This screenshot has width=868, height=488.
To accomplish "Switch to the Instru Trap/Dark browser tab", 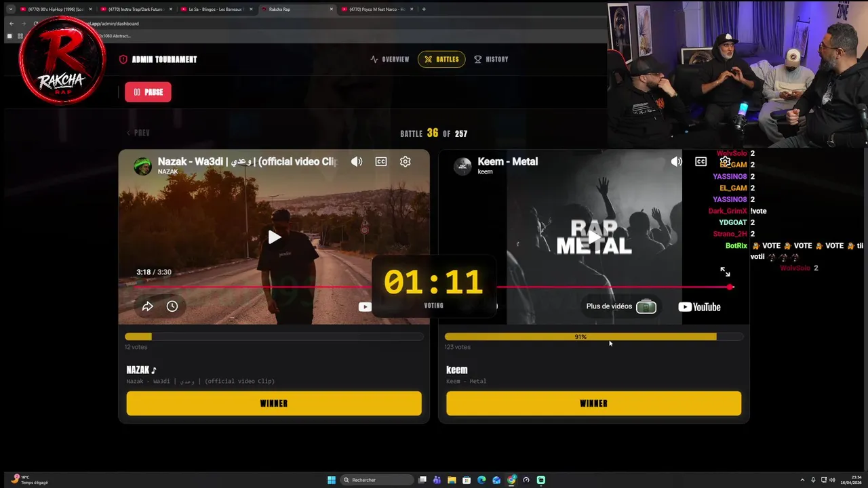I will (x=136, y=9).
